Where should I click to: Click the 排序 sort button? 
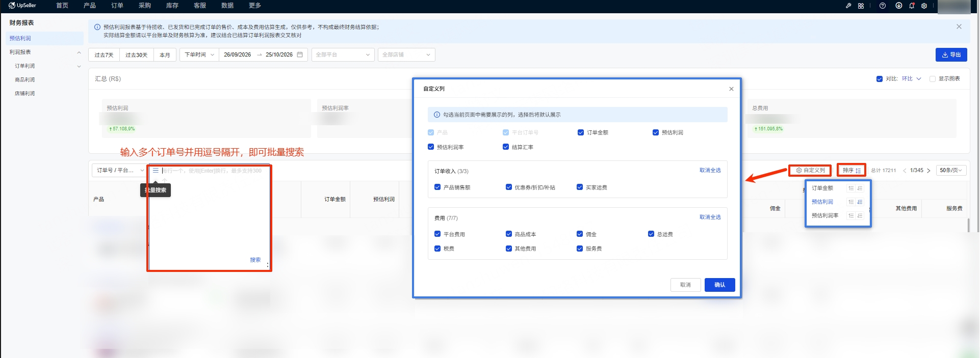coord(852,171)
